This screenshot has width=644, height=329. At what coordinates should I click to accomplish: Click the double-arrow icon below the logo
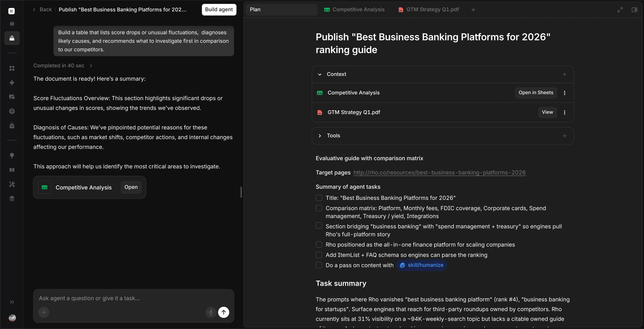point(12,24)
